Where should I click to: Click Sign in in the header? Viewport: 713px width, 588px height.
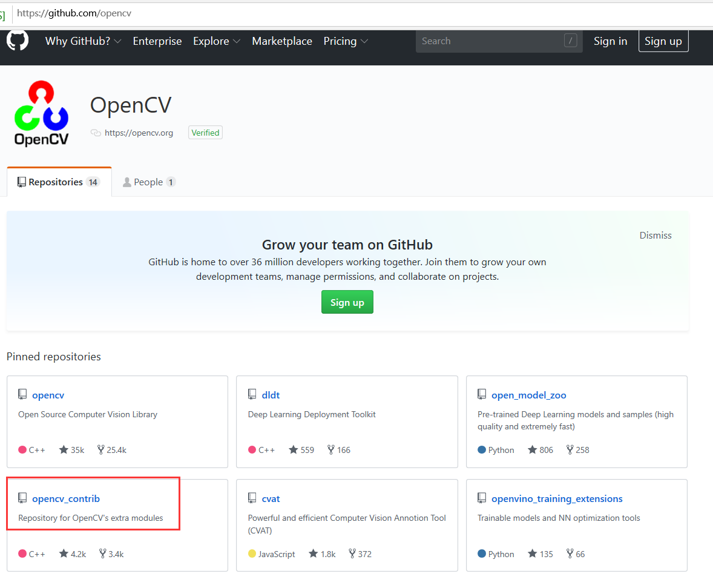(x=610, y=41)
